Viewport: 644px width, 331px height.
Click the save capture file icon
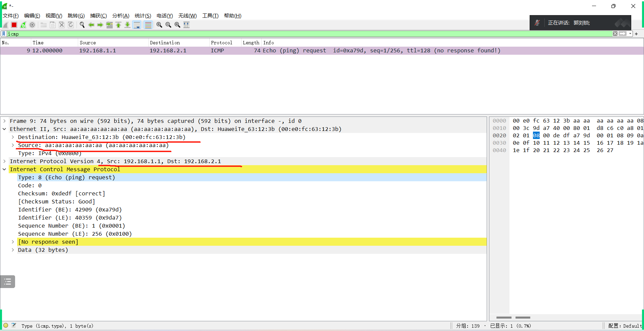[x=53, y=25]
